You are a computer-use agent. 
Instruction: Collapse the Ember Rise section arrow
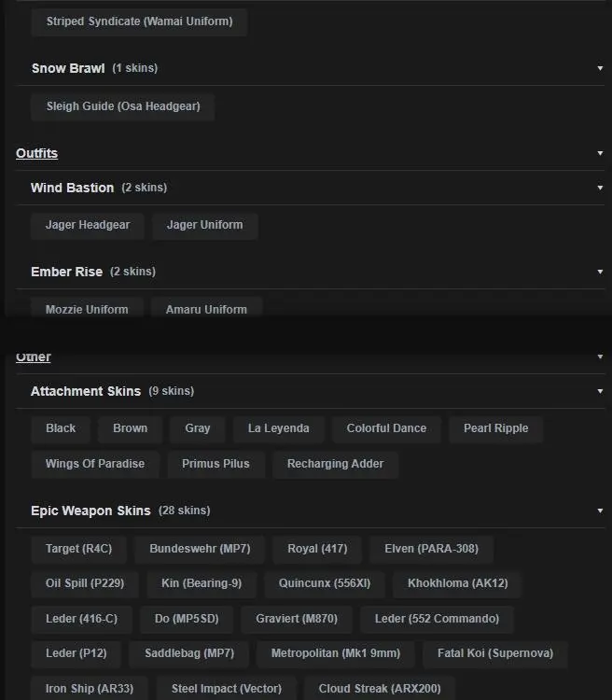tap(600, 272)
